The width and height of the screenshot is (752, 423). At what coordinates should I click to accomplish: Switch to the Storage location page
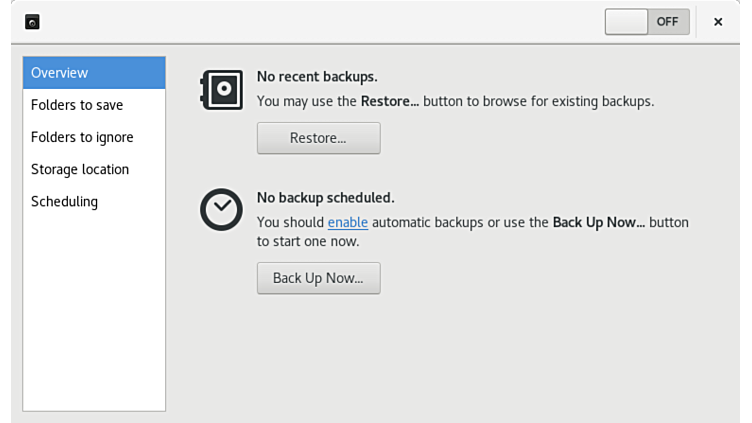(x=80, y=169)
